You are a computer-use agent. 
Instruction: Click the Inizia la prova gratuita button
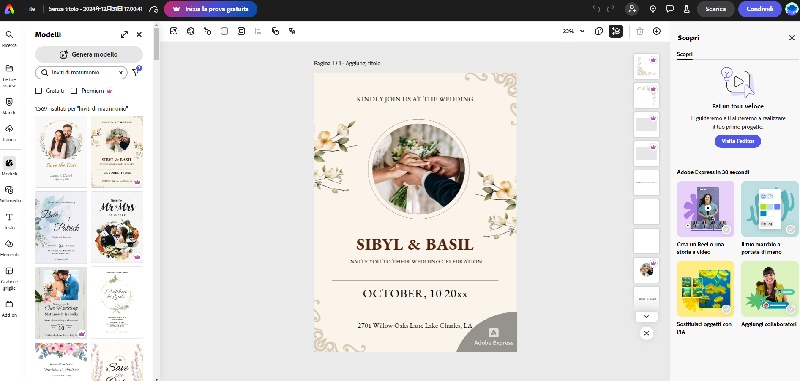[x=210, y=9]
